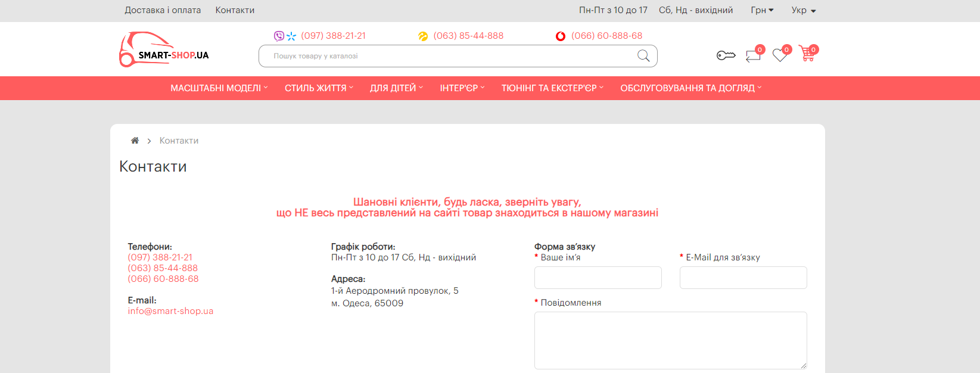Click the Viber icon near phone number
This screenshot has width=980, height=373.
(279, 36)
